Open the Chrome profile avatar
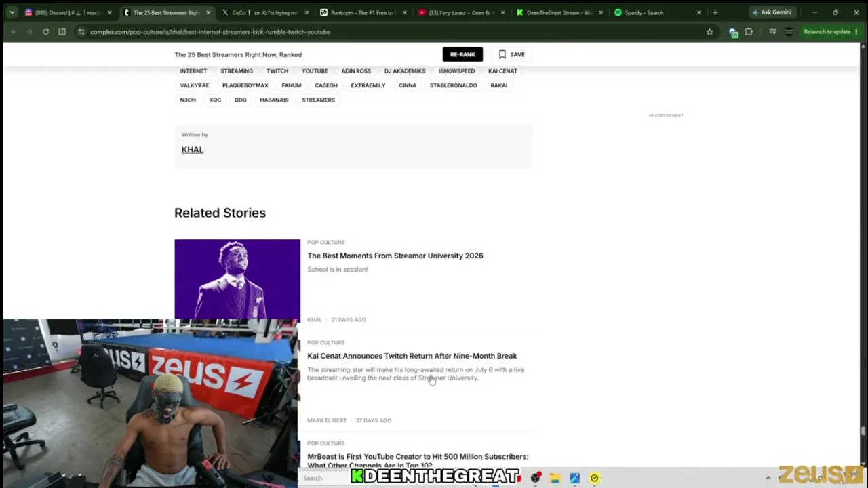 click(x=789, y=32)
